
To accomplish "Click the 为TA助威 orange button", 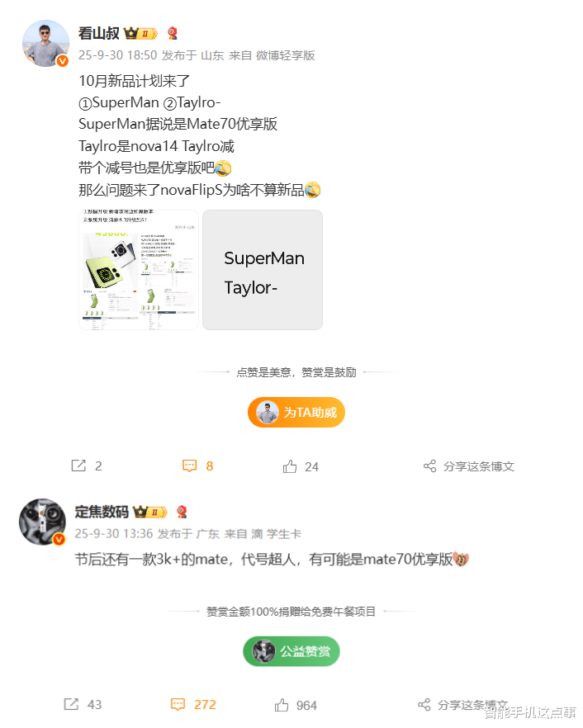I will (296, 413).
